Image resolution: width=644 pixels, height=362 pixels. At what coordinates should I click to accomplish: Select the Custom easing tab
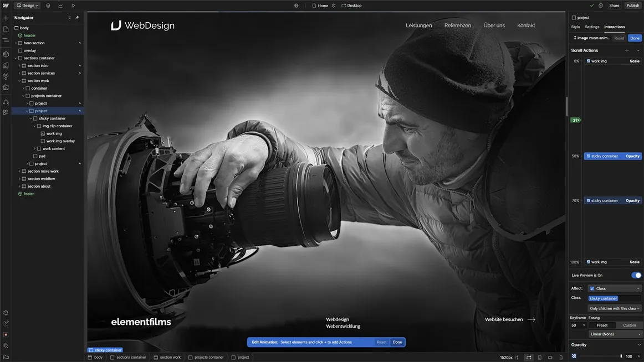click(x=629, y=325)
